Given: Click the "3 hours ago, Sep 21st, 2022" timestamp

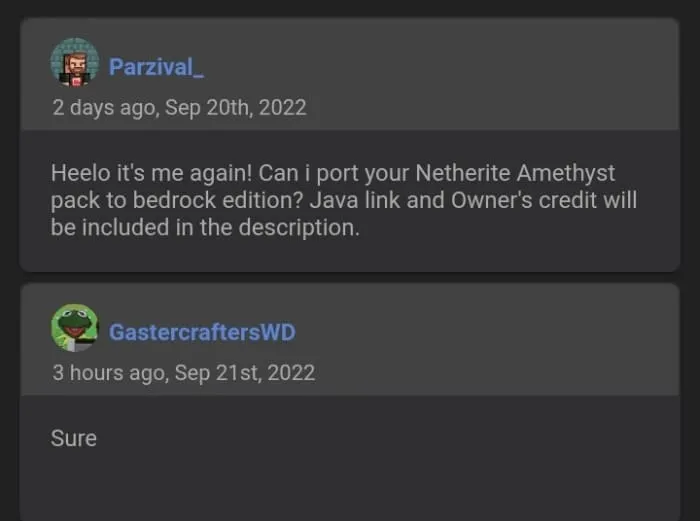Looking at the screenshot, I should pyautogui.click(x=183, y=373).
